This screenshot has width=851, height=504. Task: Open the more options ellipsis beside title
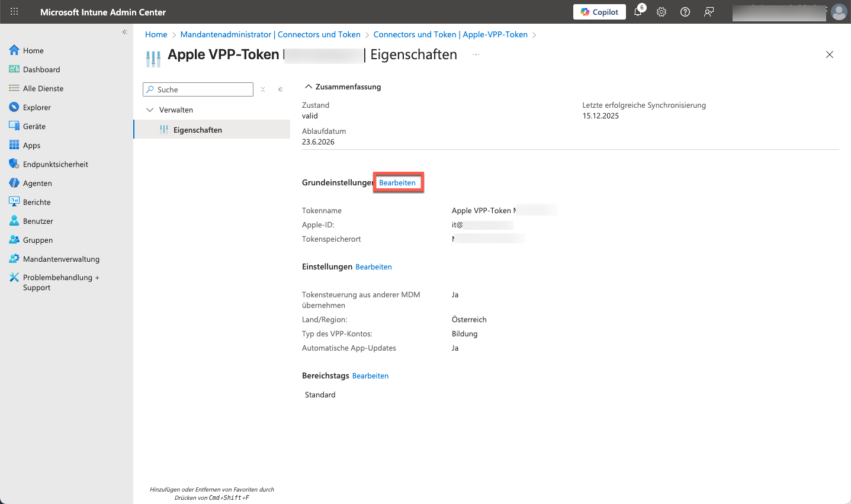point(476,54)
